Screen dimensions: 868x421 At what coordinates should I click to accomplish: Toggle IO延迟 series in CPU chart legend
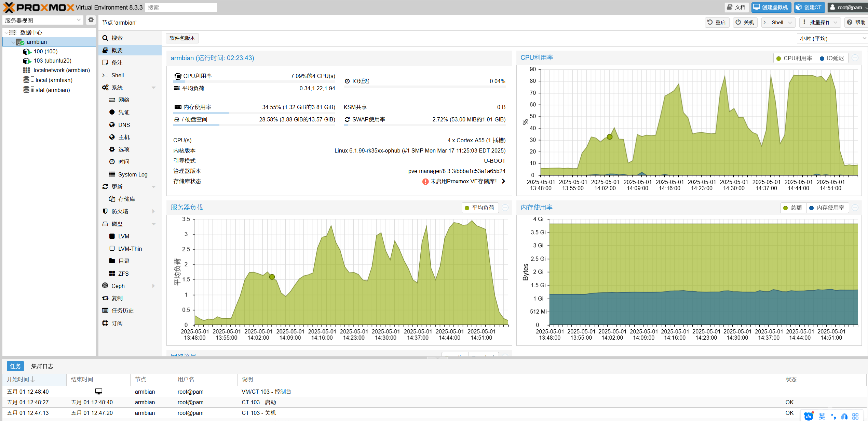pyautogui.click(x=832, y=58)
